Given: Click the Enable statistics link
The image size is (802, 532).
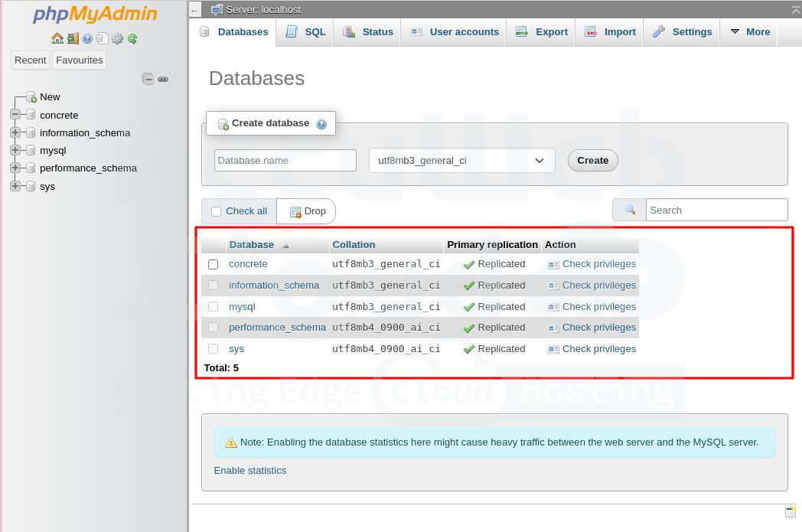Looking at the screenshot, I should [x=250, y=471].
